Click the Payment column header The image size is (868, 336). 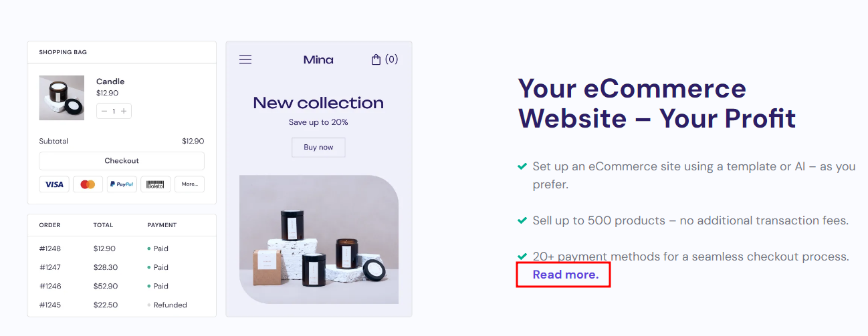(x=162, y=225)
